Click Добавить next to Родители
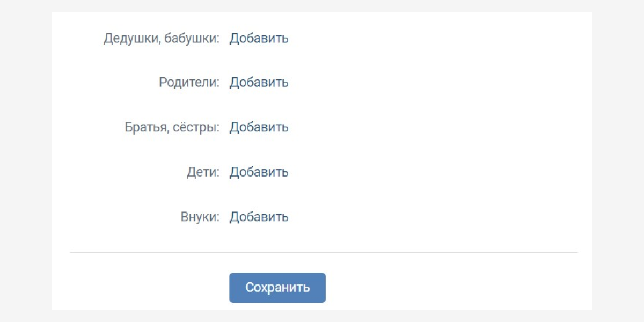644x322 pixels. [259, 83]
